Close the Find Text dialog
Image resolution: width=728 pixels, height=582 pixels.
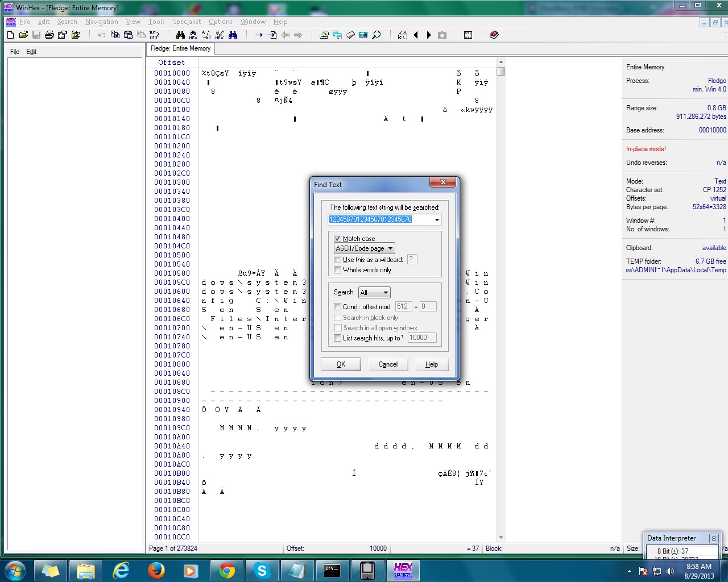click(443, 182)
